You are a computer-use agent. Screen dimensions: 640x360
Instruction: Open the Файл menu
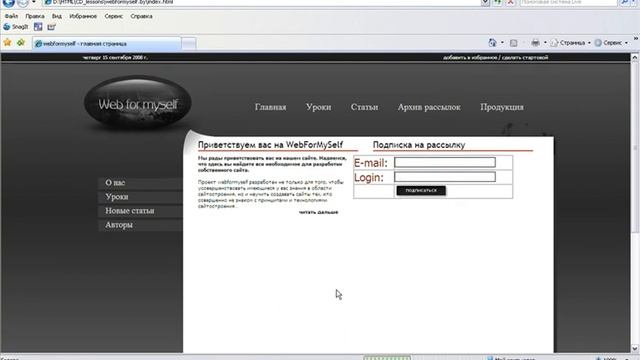[11, 16]
